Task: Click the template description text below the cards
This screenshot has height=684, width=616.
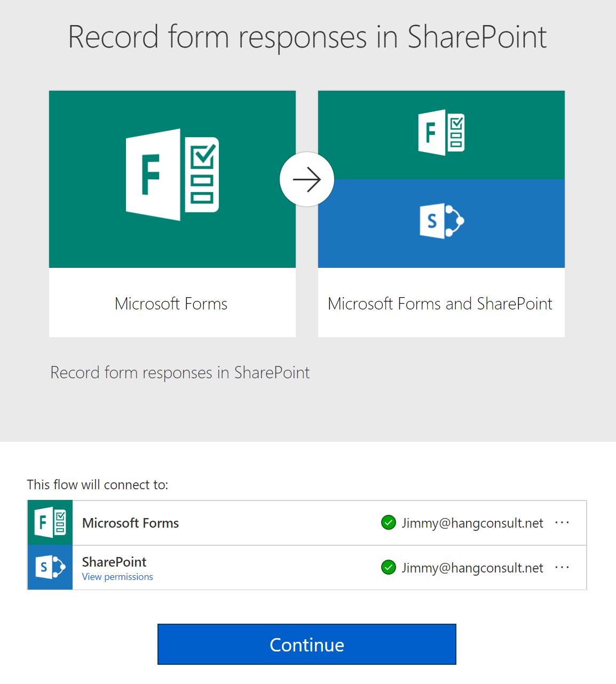Action: coord(180,372)
